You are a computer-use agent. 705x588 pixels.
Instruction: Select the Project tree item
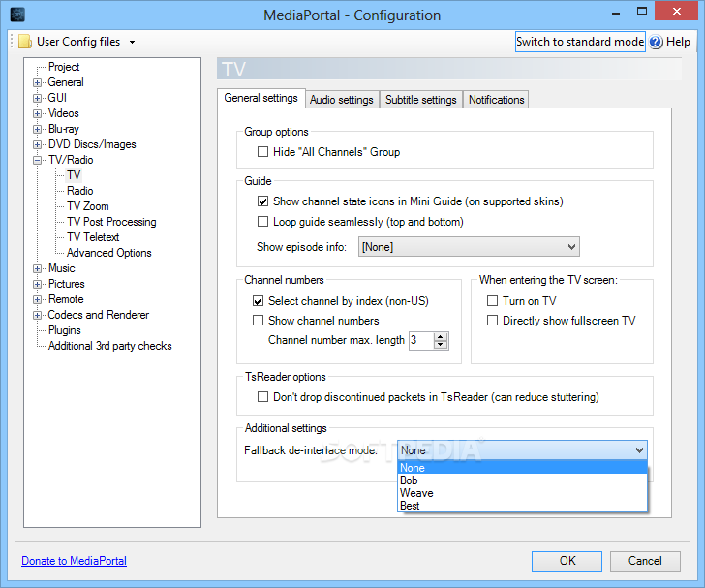tap(64, 67)
